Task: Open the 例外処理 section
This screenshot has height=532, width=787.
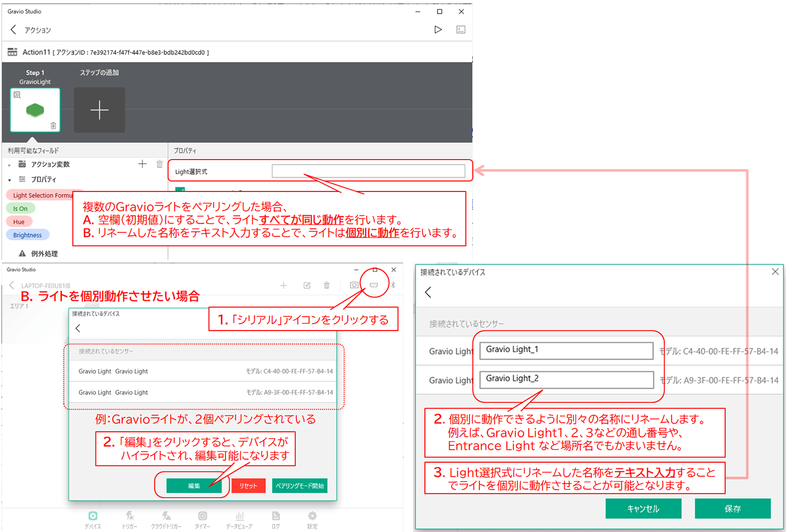Action: [x=44, y=254]
